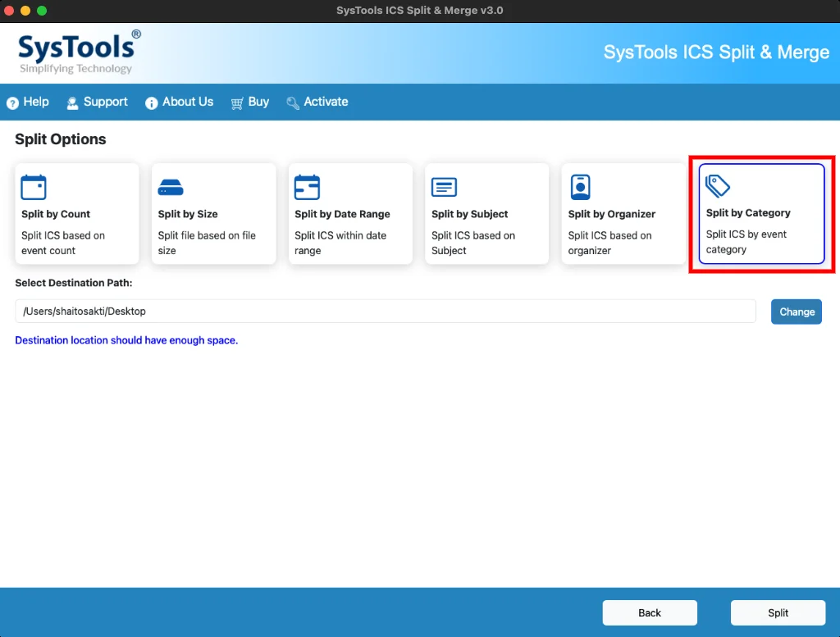This screenshot has width=840, height=637.
Task: Click the destination path input field
Action: click(386, 311)
